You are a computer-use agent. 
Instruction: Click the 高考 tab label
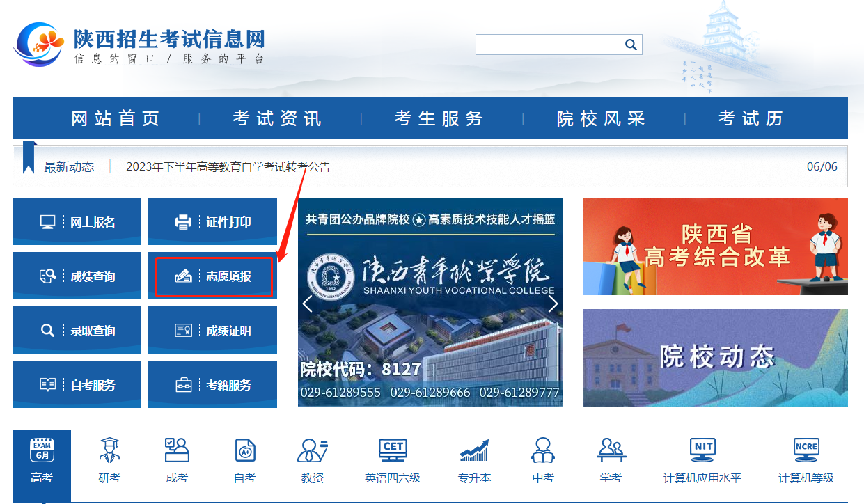(42, 478)
